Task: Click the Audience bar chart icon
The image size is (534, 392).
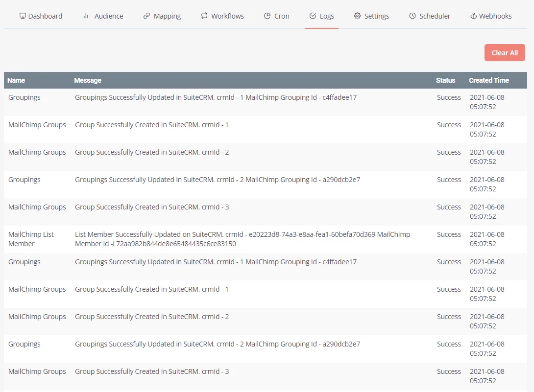Action: click(86, 16)
